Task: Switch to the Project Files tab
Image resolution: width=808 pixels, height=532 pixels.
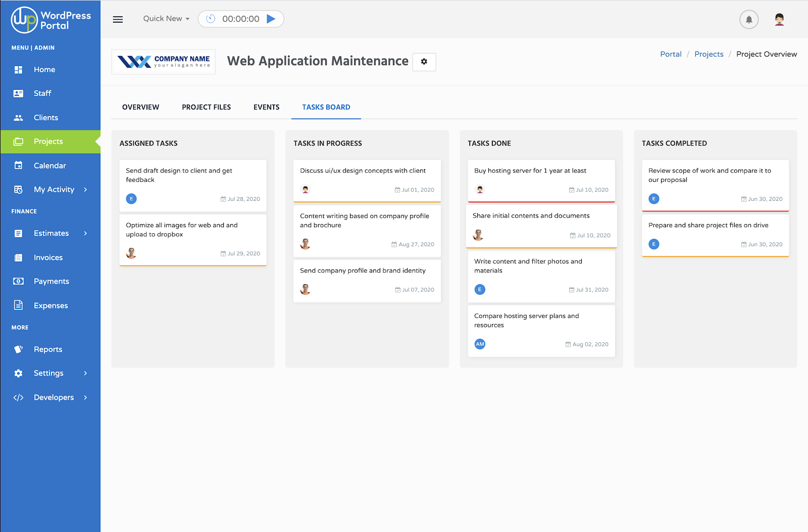Action: 206,107
